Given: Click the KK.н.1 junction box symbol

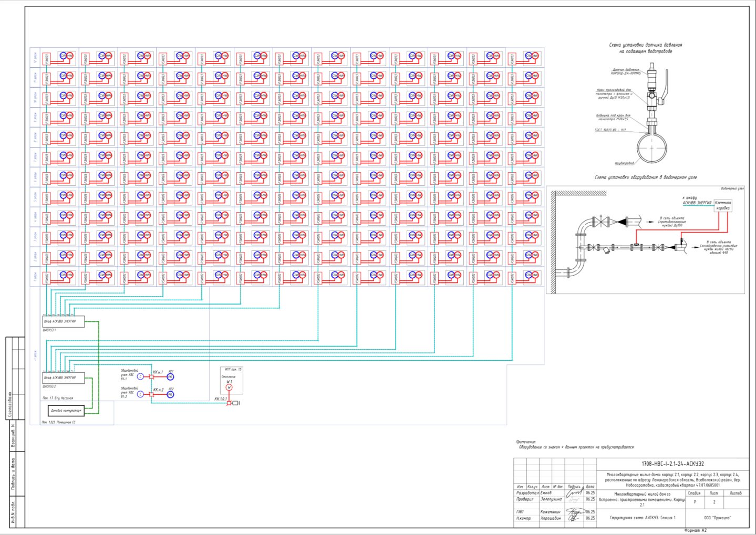Looking at the screenshot, I should 151,377.
